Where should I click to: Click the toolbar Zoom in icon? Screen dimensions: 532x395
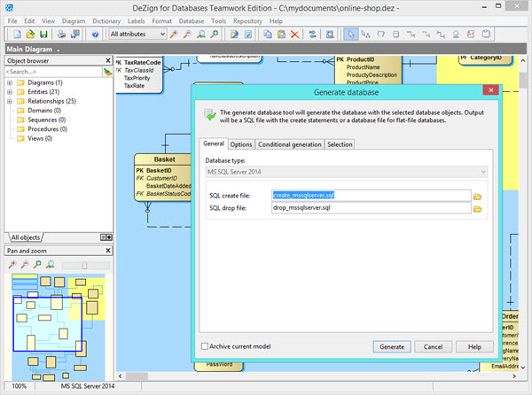pos(174,35)
